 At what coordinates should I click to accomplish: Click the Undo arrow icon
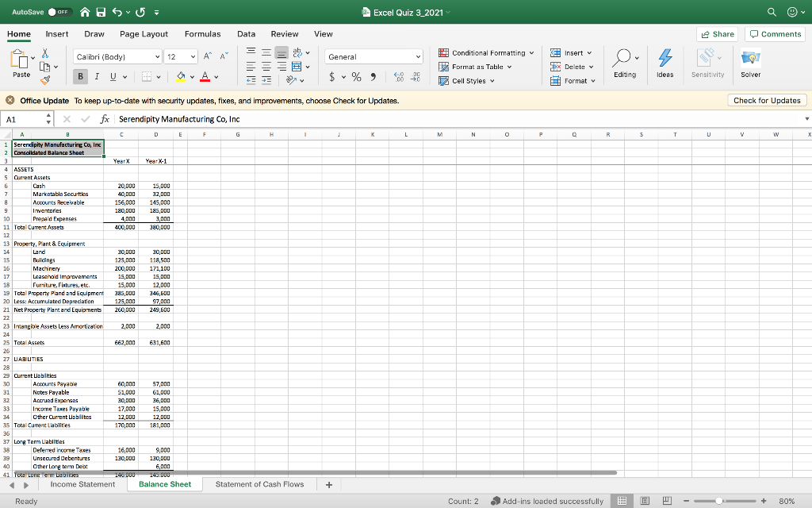pos(117,12)
